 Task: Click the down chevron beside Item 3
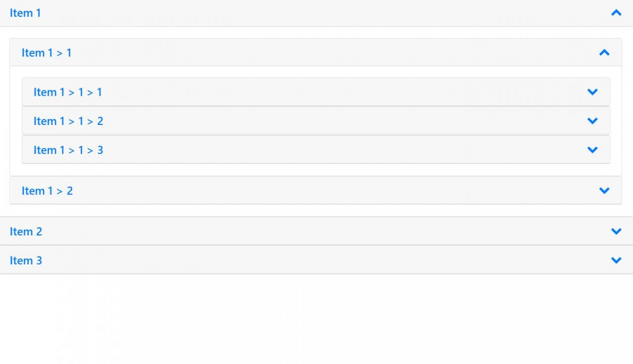616,260
